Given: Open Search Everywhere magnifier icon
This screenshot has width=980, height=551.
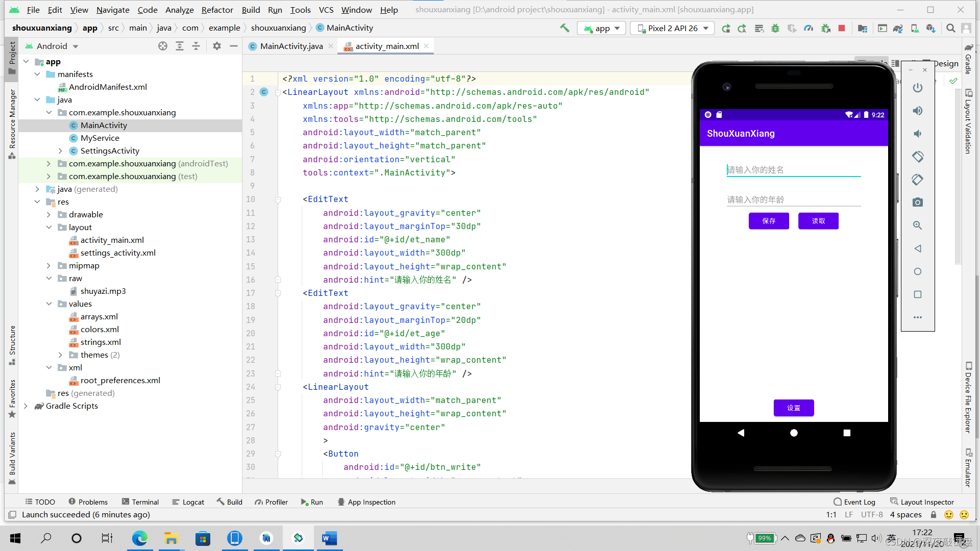Looking at the screenshot, I should (x=950, y=28).
